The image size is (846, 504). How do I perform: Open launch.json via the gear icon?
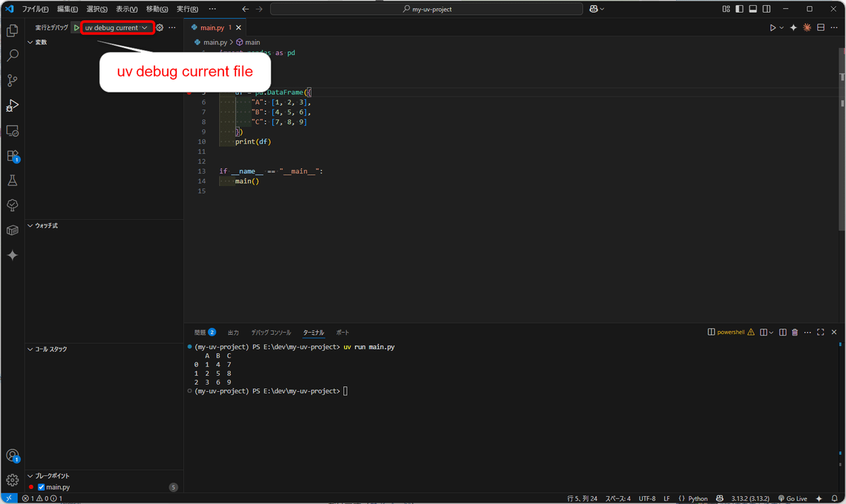(159, 27)
